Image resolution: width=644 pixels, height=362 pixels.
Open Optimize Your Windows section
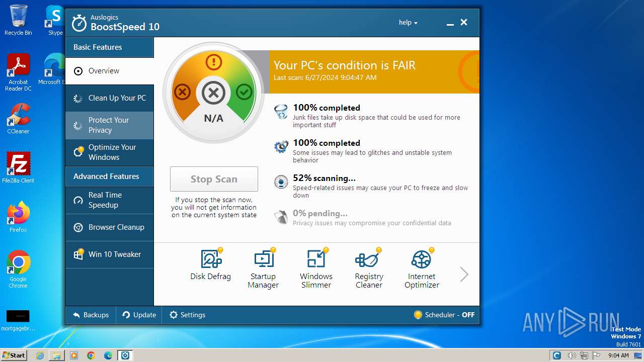coord(110,152)
